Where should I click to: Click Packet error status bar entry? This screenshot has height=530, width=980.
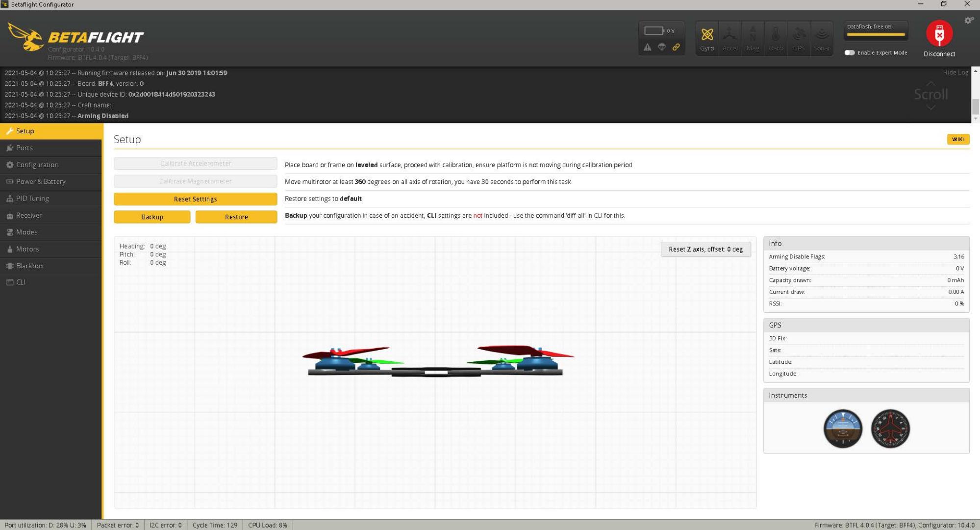click(118, 525)
